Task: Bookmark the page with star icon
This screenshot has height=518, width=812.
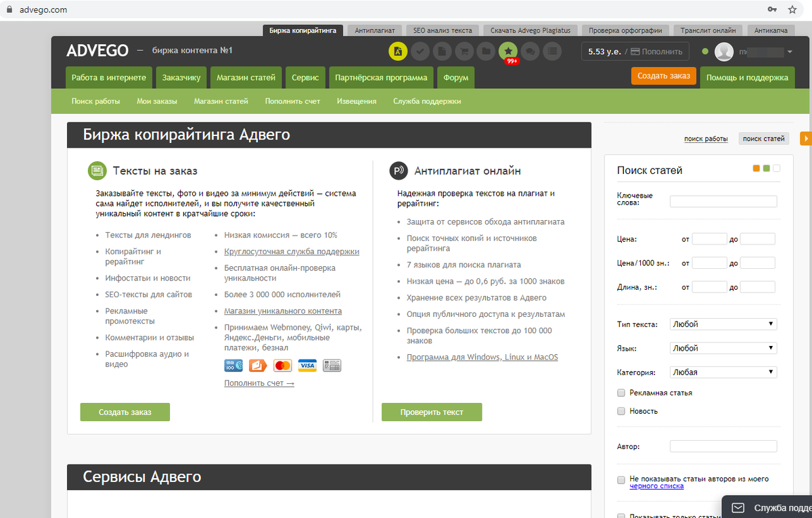Action: click(x=792, y=9)
